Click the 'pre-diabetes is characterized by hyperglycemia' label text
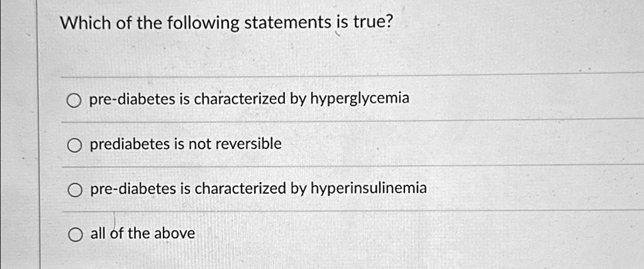 [x=250, y=99]
